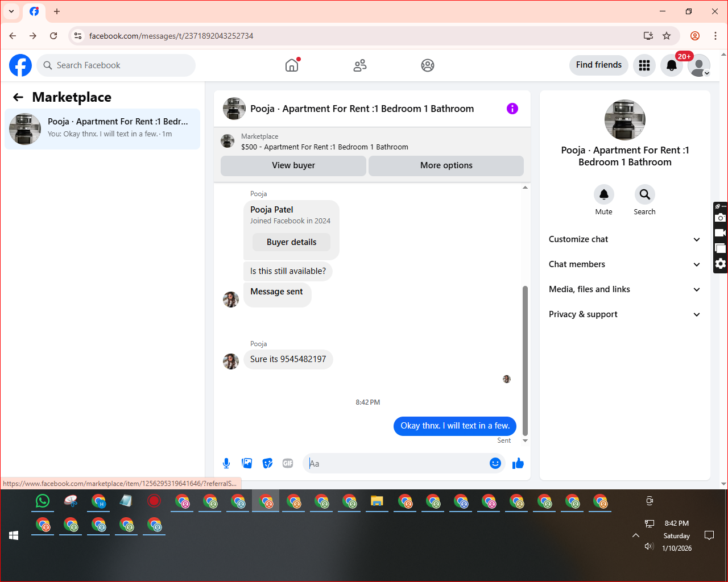The image size is (728, 582).
Task: Open taskbar notification center icon
Action: tap(709, 535)
